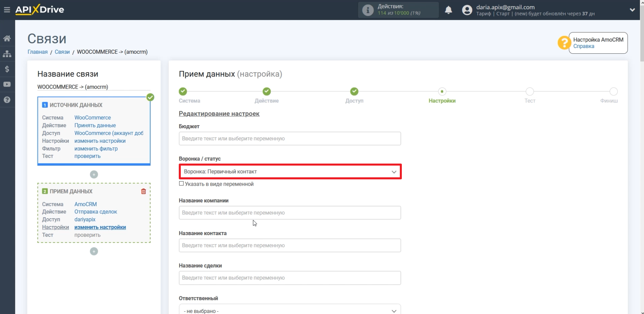
Task: Open the Главная breadcrumb link
Action: tap(38, 52)
